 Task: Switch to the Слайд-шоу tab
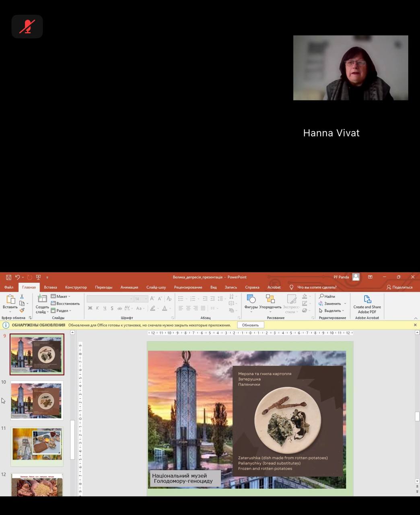pyautogui.click(x=156, y=287)
